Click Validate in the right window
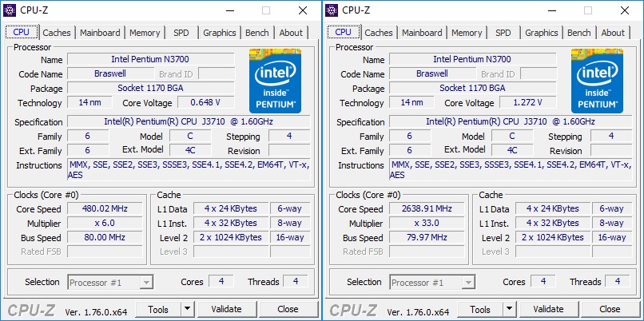The height and width of the screenshot is (321, 644). pos(548,309)
